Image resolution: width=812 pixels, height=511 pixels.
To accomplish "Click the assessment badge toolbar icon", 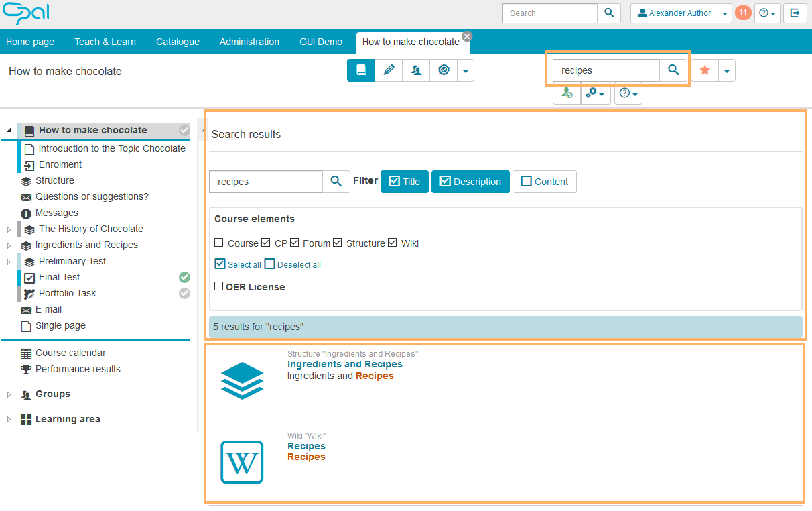I will click(444, 70).
